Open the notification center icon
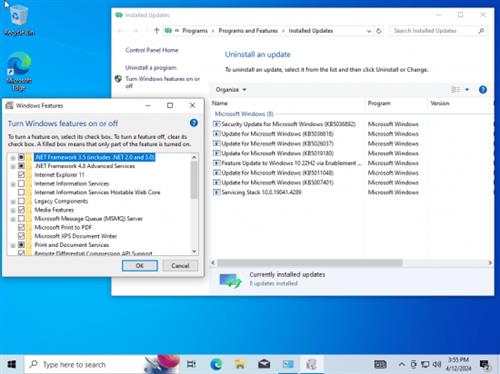 pos(485,365)
